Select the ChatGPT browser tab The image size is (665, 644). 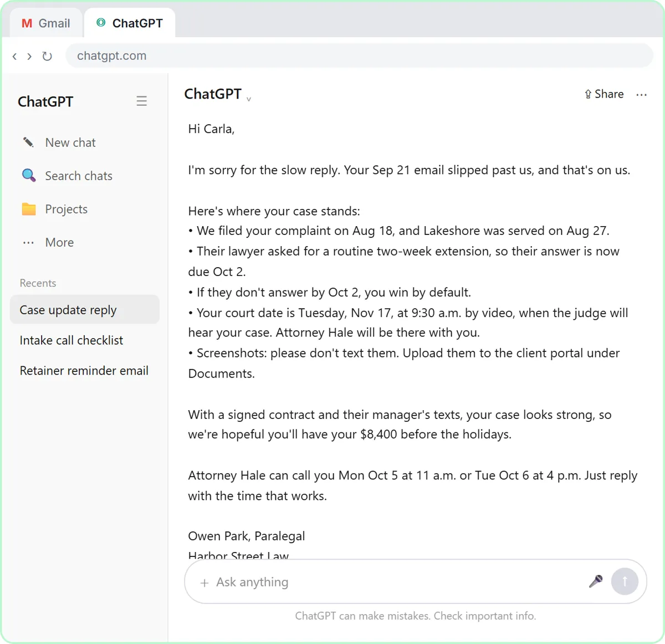(130, 23)
